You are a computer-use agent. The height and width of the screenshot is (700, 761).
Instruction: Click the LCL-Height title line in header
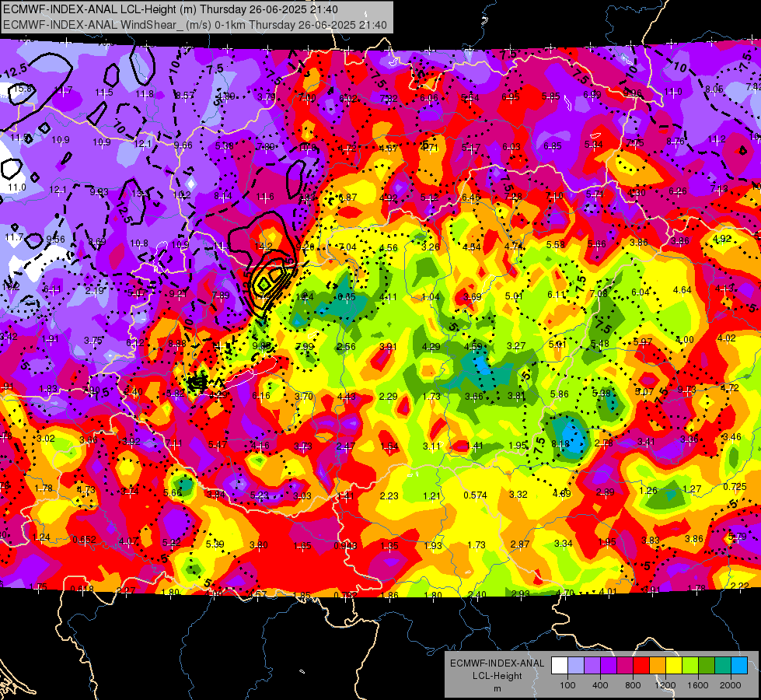click(x=170, y=9)
